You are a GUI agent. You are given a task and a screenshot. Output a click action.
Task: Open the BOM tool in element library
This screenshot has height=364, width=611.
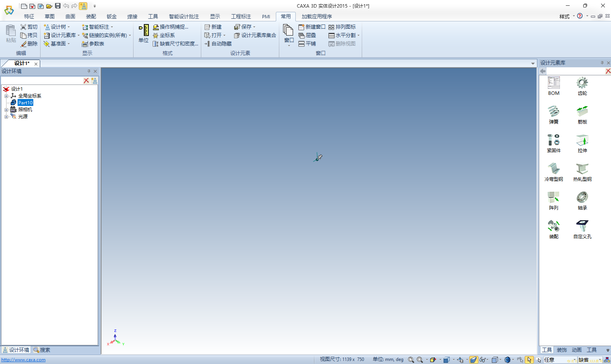click(554, 86)
